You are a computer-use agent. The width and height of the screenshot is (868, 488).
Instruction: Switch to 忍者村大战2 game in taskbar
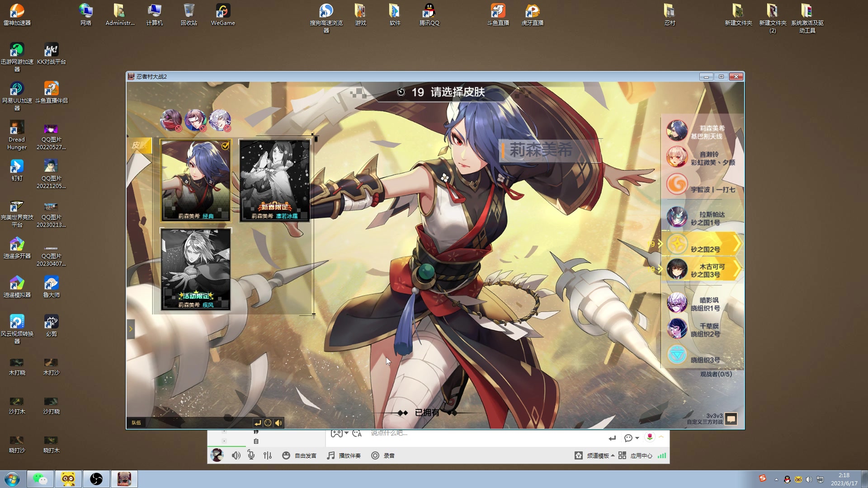coord(124,479)
